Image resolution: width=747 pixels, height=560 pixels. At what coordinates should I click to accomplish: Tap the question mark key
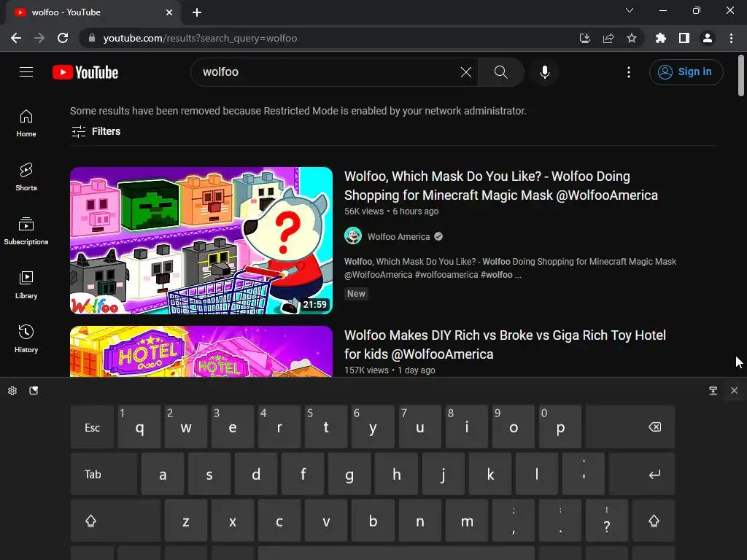click(606, 521)
